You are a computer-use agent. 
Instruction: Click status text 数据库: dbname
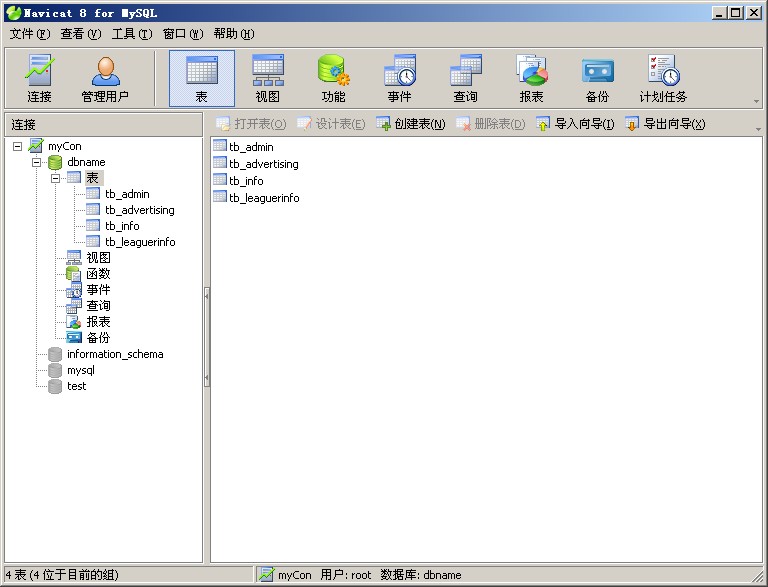click(x=421, y=574)
